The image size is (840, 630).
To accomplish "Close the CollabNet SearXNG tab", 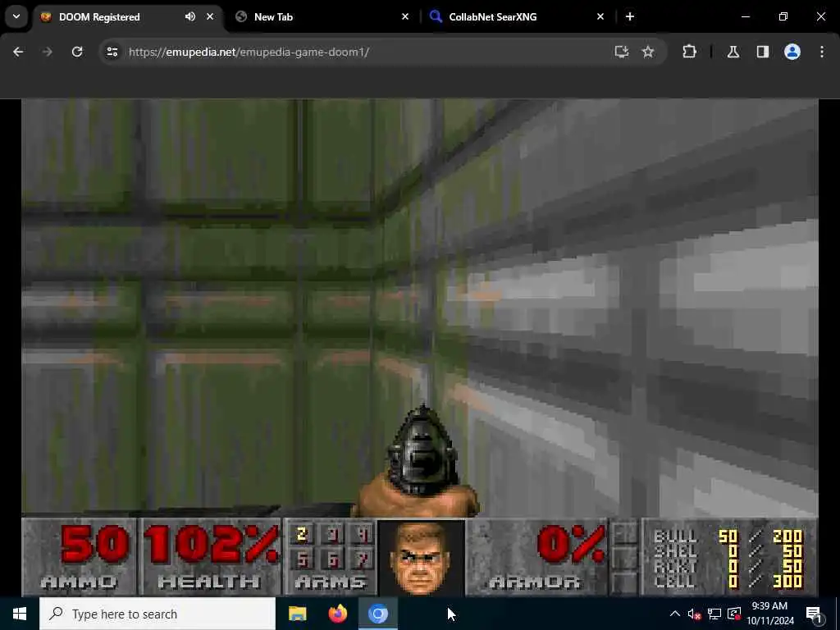I will coord(600,16).
